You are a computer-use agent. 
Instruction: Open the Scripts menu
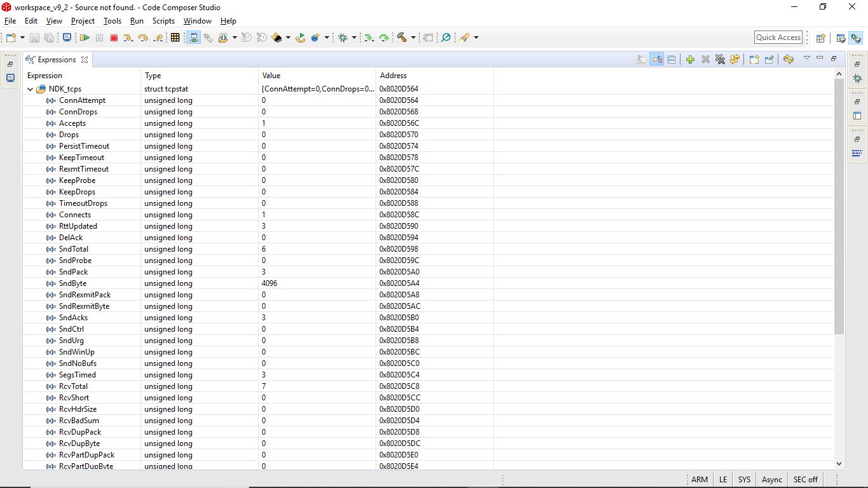click(x=163, y=21)
